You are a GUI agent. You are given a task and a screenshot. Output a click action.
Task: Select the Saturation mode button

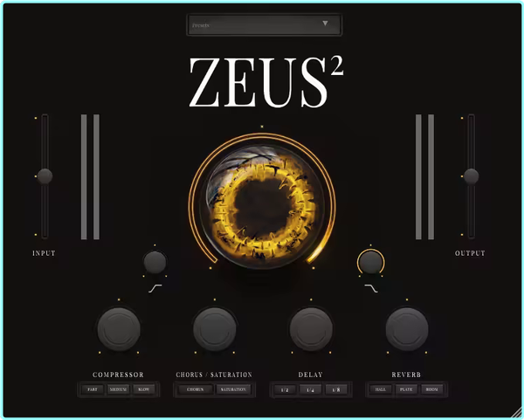233,389
